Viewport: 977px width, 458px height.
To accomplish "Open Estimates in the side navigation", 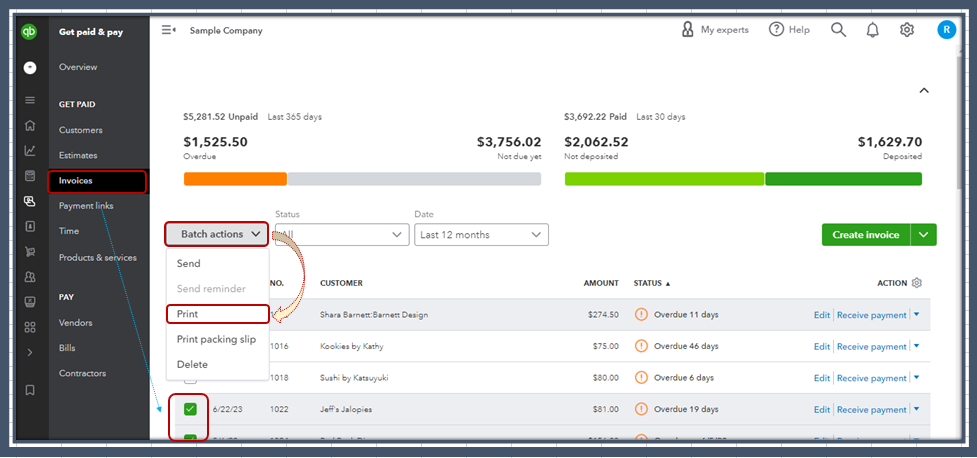I will point(78,156).
